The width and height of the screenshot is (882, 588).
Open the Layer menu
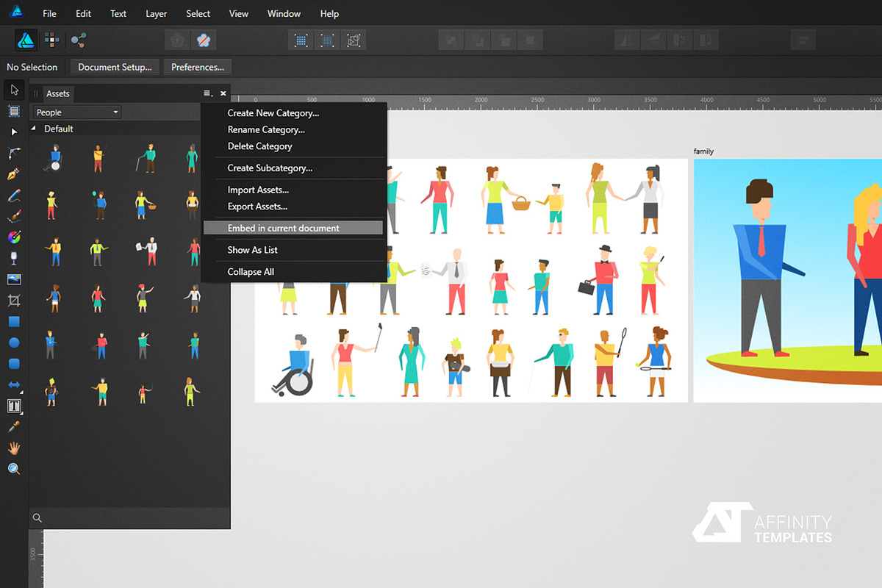[x=156, y=13]
